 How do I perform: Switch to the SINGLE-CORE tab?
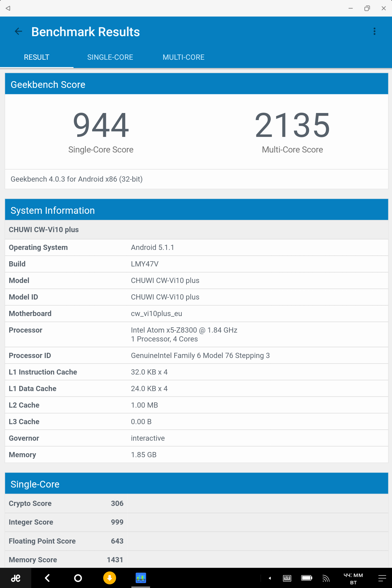click(110, 57)
